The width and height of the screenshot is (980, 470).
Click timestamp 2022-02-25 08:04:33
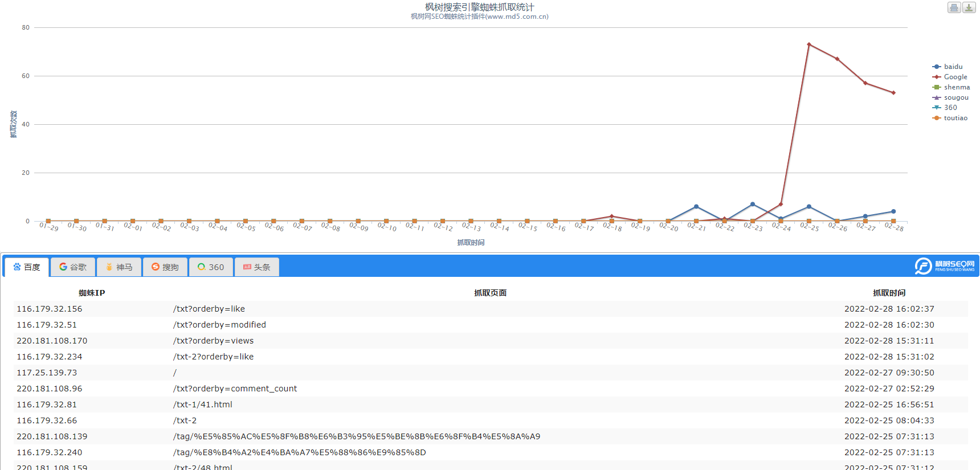click(x=889, y=420)
